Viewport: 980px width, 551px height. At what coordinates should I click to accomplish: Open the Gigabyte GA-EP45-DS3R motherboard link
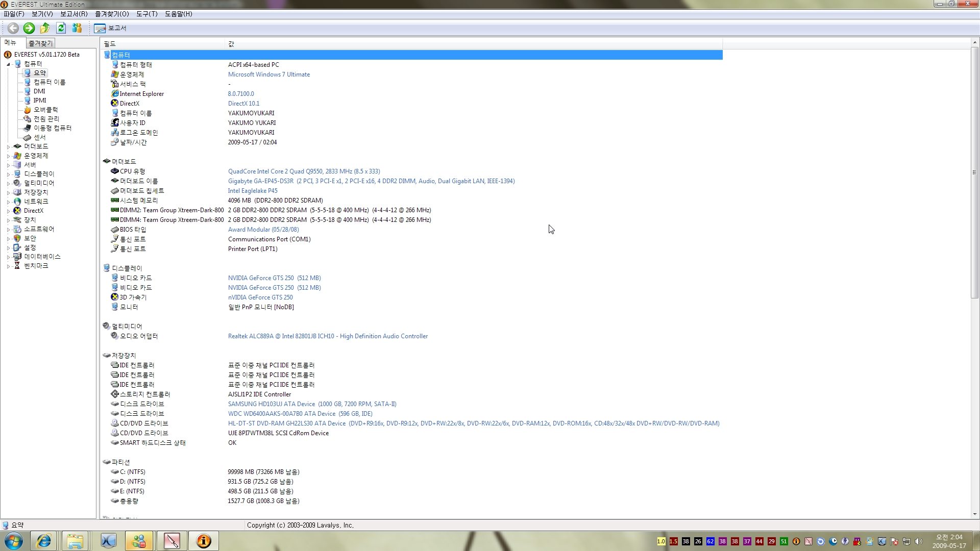pos(371,181)
